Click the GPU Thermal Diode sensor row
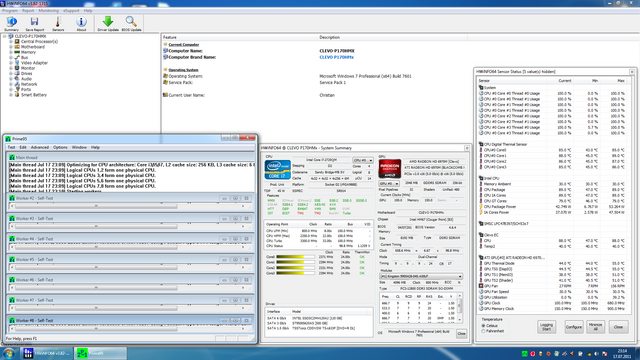640x360 pixels. 553,263
